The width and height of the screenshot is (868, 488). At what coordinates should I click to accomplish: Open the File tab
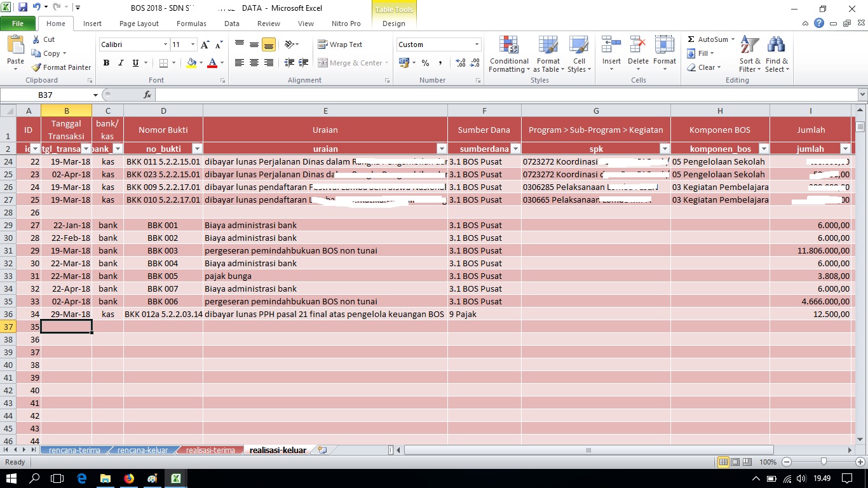(x=18, y=24)
